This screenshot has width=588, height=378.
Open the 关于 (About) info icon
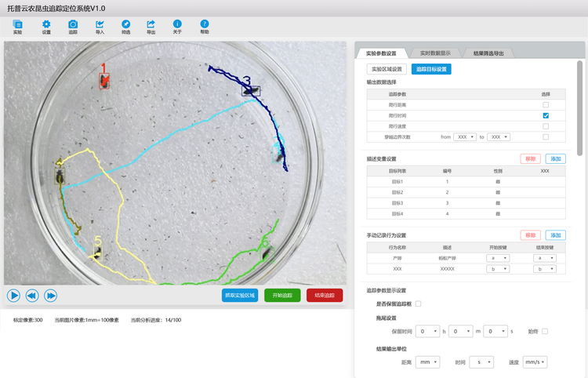[x=177, y=25]
